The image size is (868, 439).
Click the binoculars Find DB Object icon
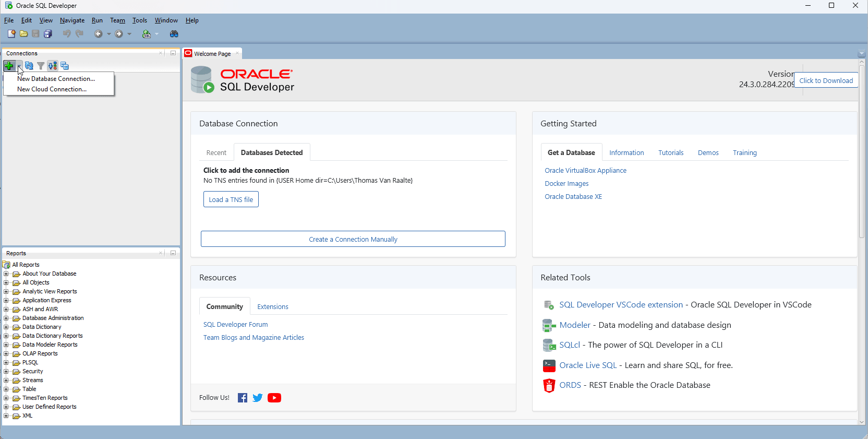coord(174,34)
